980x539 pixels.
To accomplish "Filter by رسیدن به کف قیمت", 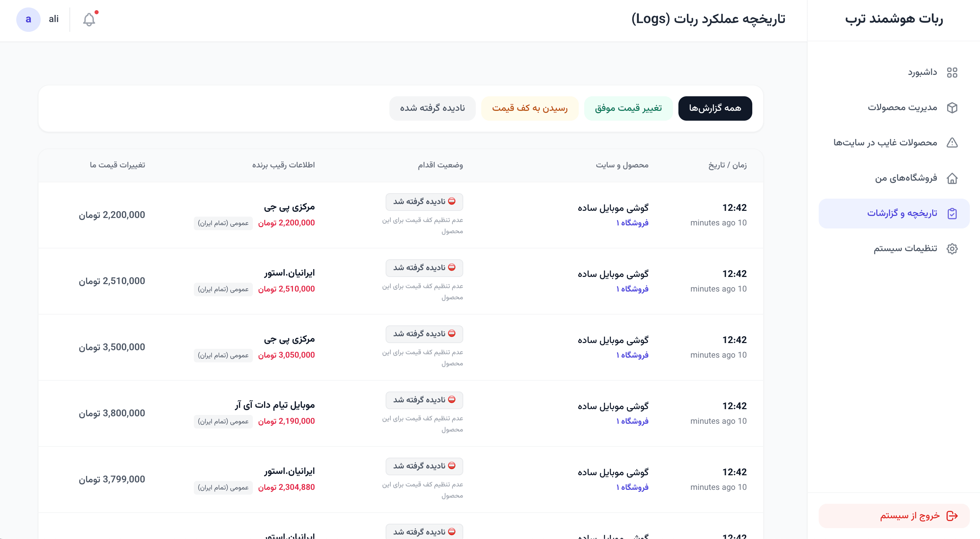I will pyautogui.click(x=530, y=108).
